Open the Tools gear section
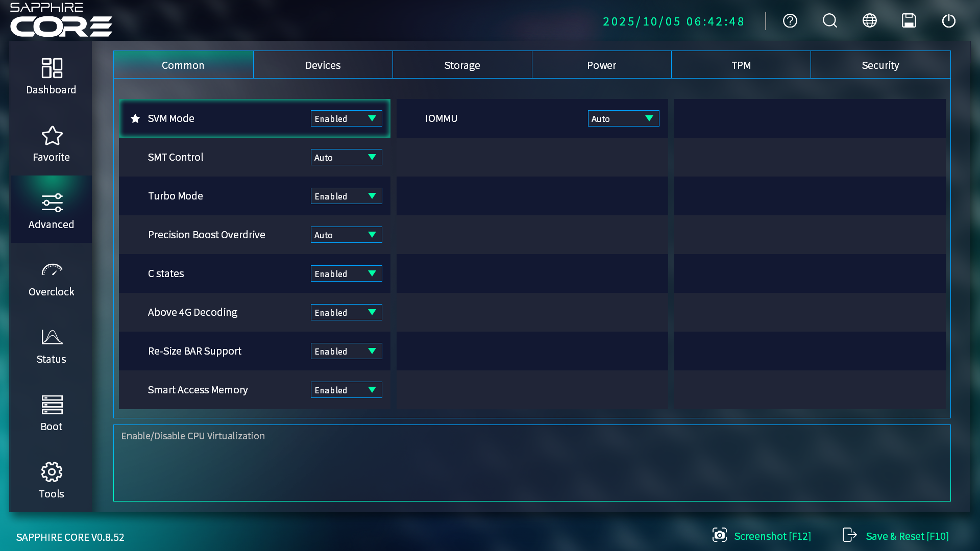Screen dimensions: 980x551 51,480
